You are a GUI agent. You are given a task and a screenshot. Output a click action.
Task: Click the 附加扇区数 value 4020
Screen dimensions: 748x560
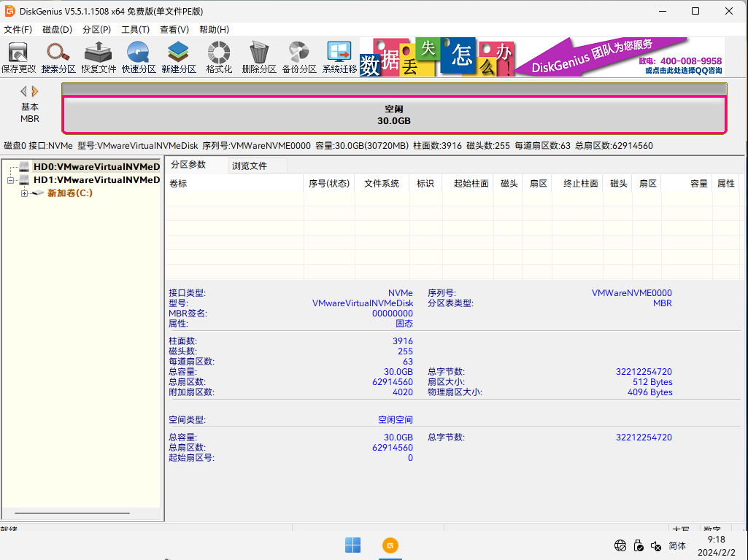[403, 392]
